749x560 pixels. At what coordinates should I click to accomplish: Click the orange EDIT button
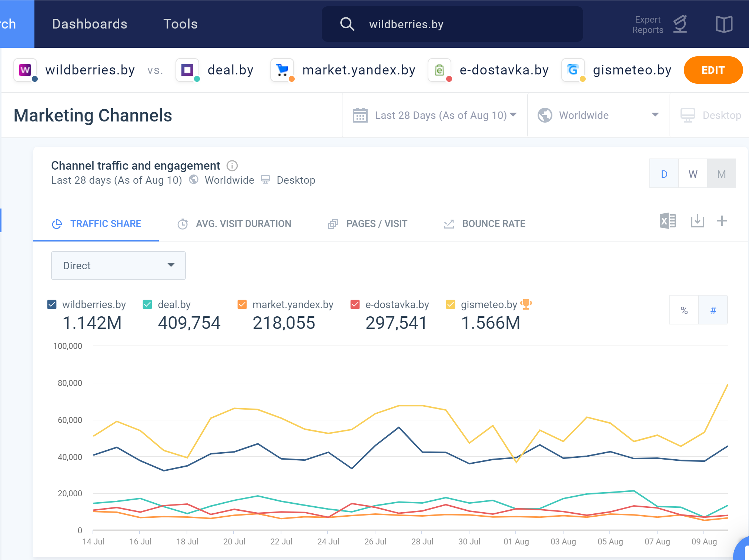click(x=713, y=70)
